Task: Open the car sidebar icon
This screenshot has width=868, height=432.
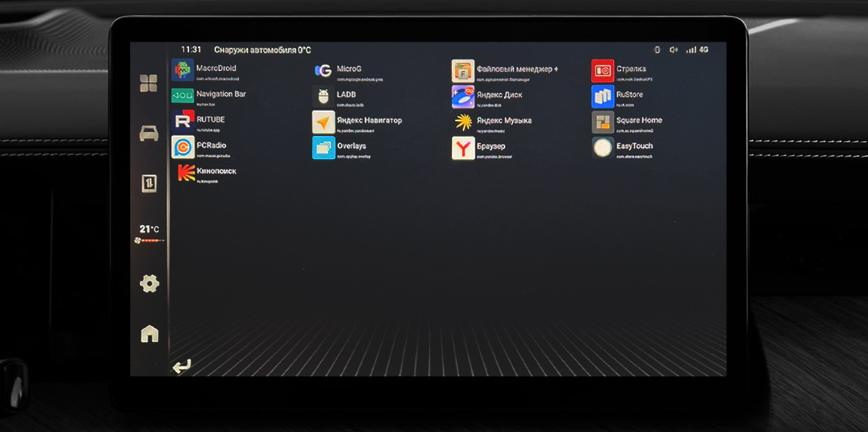Action: [149, 133]
